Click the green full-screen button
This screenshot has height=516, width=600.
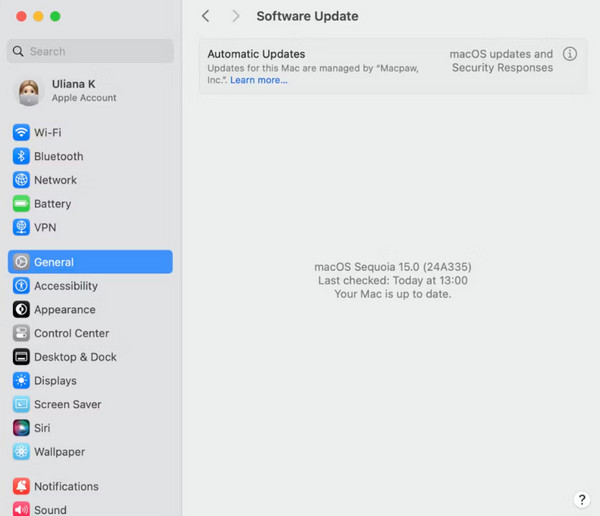55,16
